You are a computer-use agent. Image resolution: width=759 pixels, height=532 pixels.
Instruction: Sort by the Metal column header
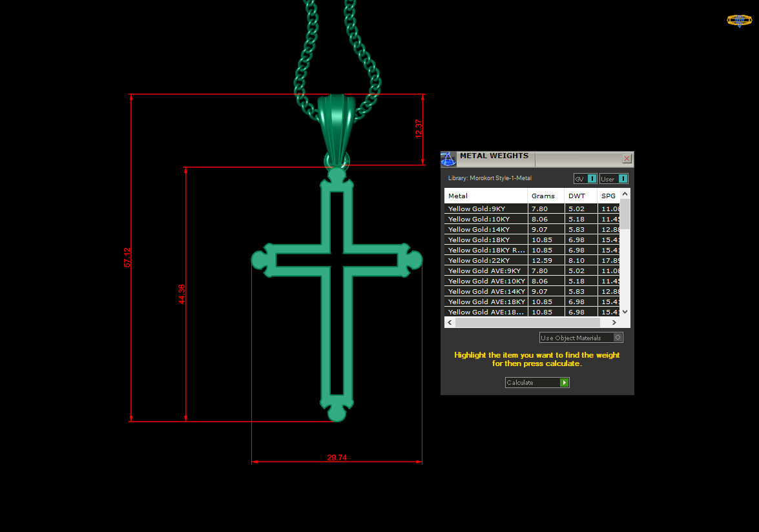pyautogui.click(x=486, y=196)
